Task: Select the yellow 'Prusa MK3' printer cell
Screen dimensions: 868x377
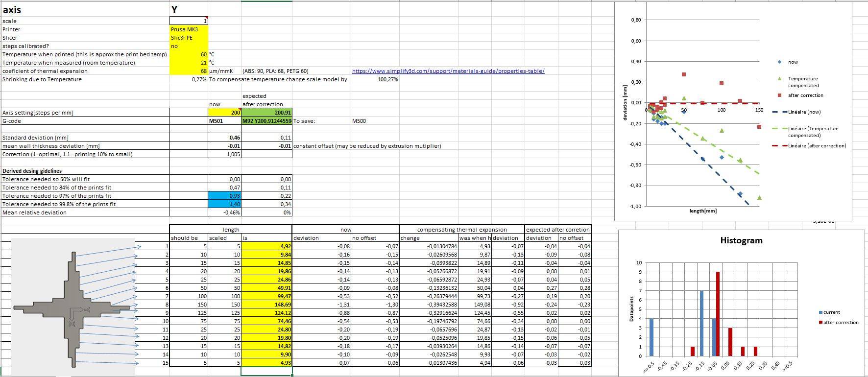Action: pyautogui.click(x=189, y=29)
